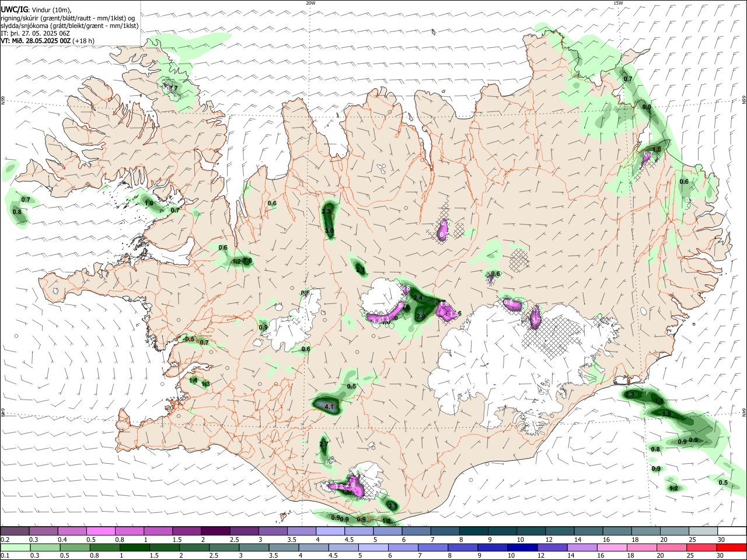
Task: Click the upper legend swatch between 6 and 7
Action: 416,531
